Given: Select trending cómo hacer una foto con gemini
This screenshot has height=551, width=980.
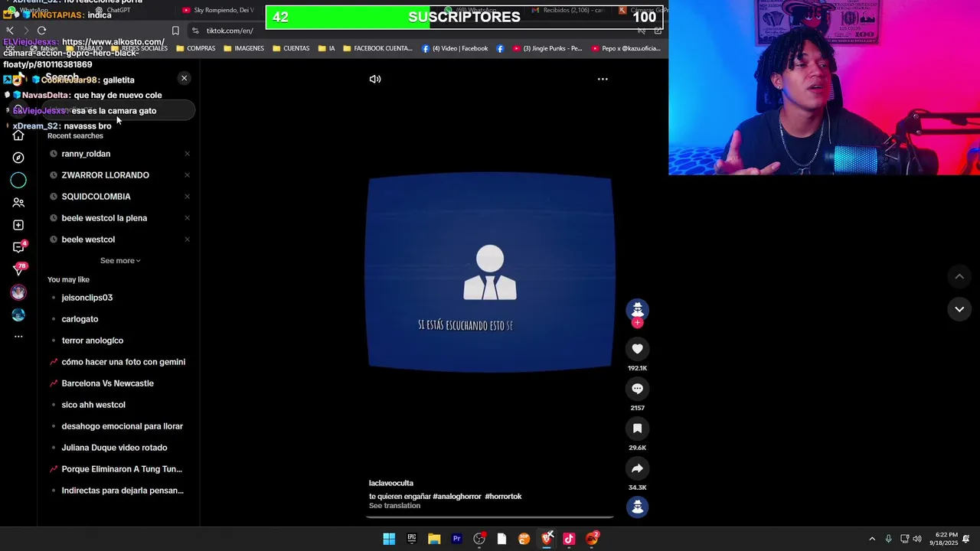Looking at the screenshot, I should [x=123, y=362].
